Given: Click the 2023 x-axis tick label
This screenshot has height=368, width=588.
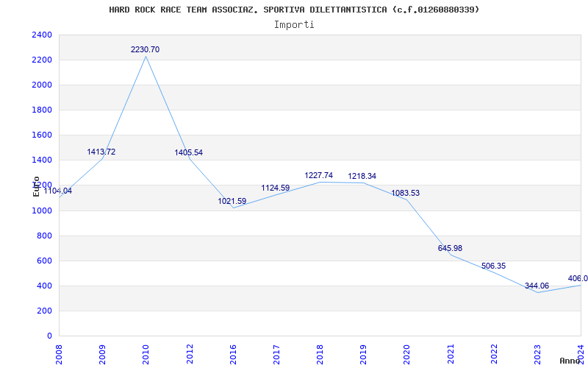Looking at the screenshot, I should pyautogui.click(x=538, y=354).
